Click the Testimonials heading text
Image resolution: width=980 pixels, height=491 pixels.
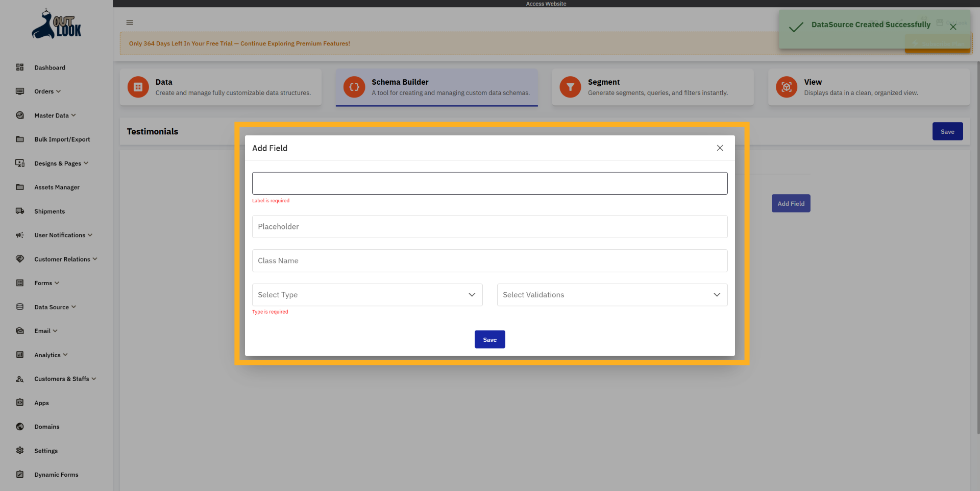[153, 131]
